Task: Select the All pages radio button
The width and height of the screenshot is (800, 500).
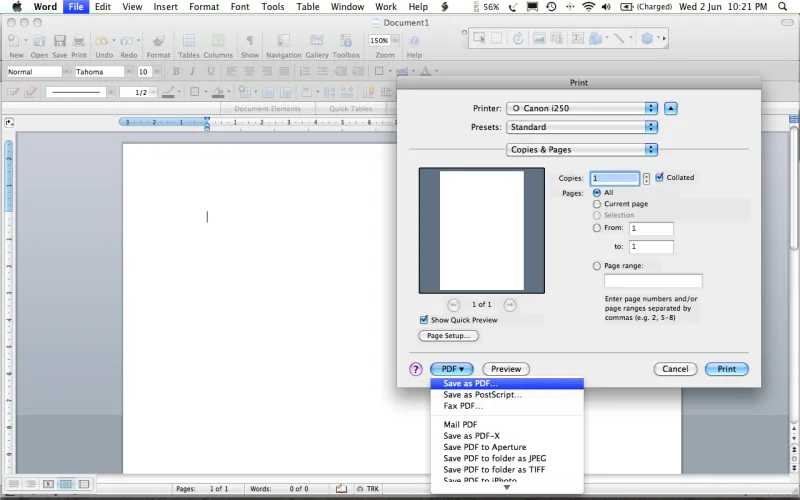Action: 596,192
